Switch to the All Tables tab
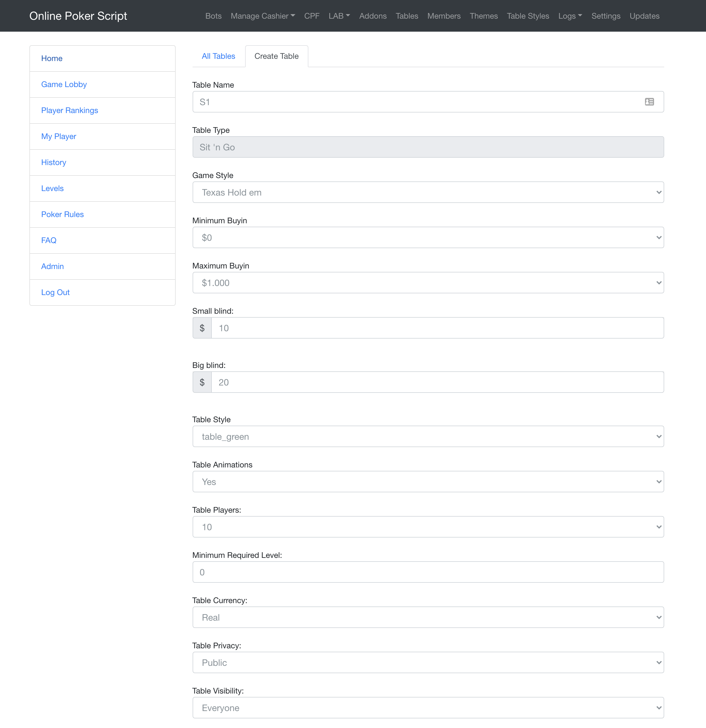This screenshot has width=706, height=728. 218,56
